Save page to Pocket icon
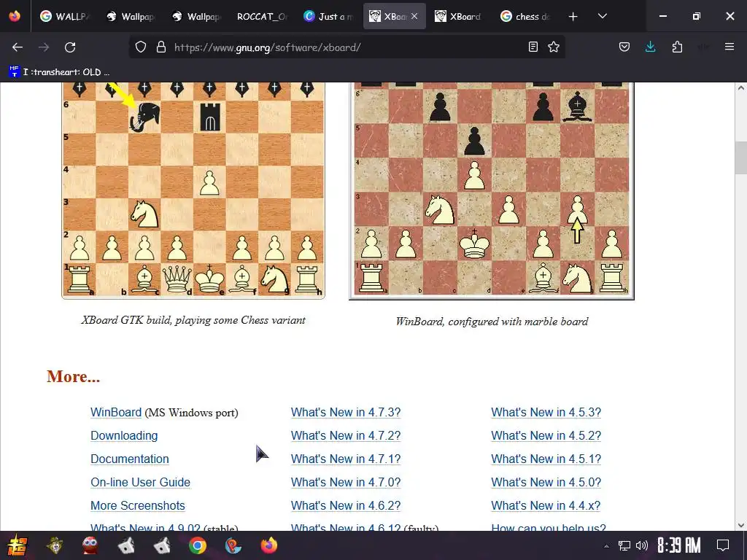The height and width of the screenshot is (560, 747). tap(624, 47)
